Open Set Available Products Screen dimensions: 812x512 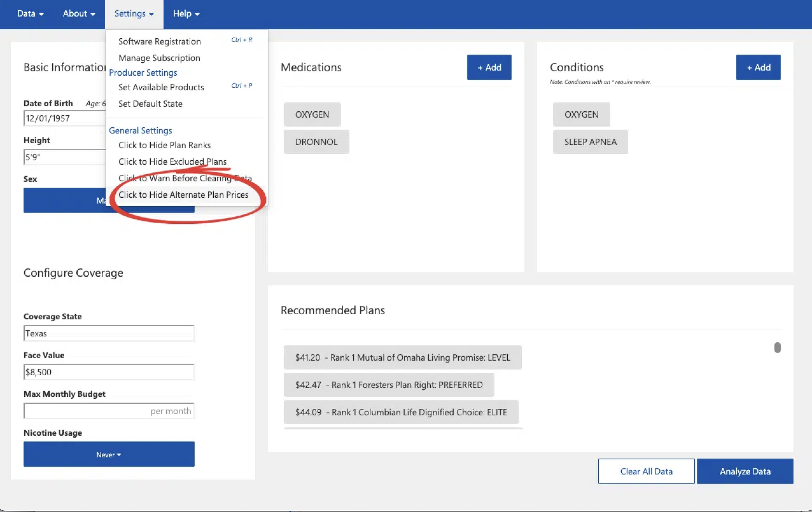(161, 87)
